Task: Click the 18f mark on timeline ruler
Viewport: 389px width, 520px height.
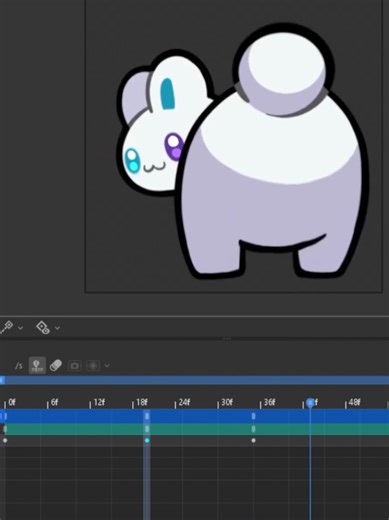Action: (142, 402)
